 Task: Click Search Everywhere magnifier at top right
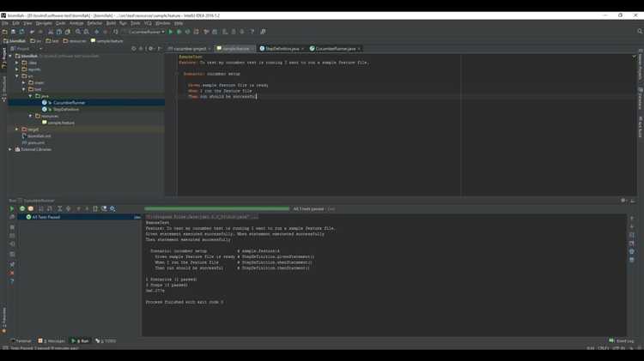(x=640, y=31)
